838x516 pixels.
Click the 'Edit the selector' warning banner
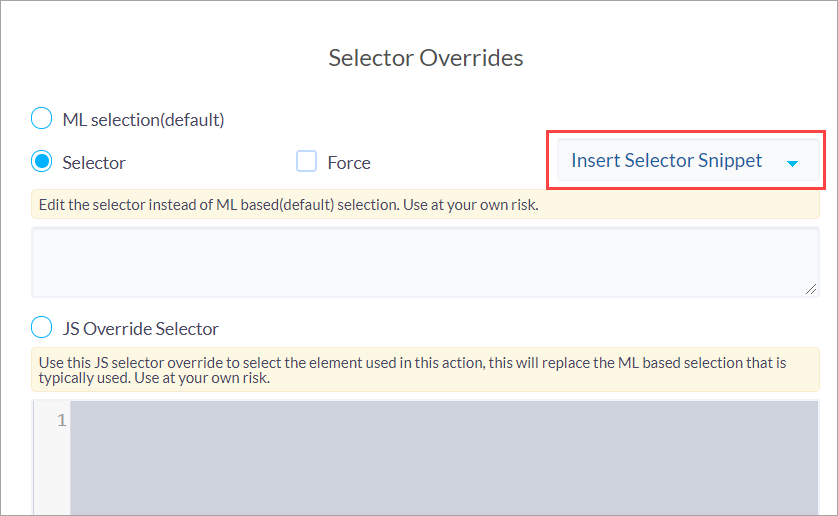[x=425, y=205]
